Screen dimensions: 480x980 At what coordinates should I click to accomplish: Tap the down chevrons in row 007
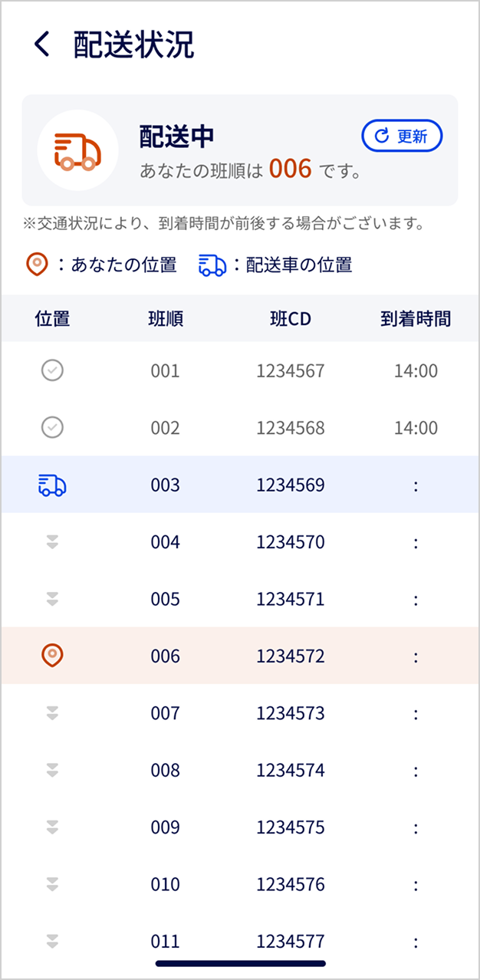[52, 713]
